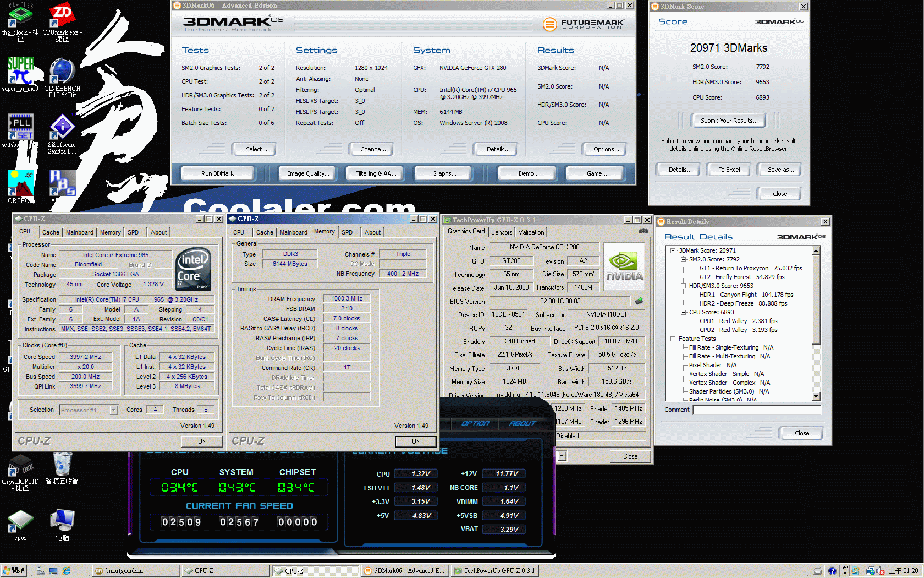
Task: Click the GPU-Z screenshot camera icon
Action: coord(643,231)
